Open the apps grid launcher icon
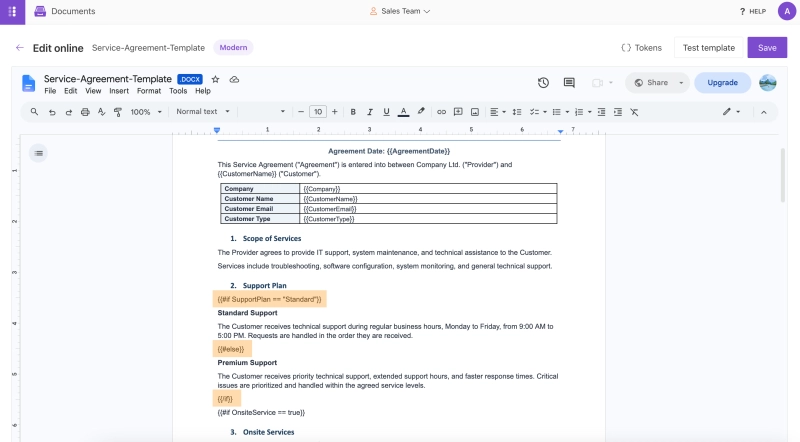Viewport: 800px width, 442px height. [12, 11]
